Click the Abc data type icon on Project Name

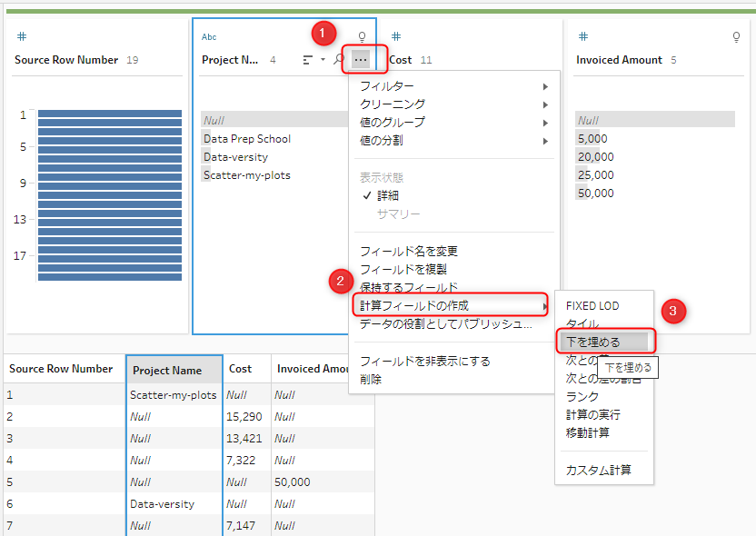coord(209,37)
